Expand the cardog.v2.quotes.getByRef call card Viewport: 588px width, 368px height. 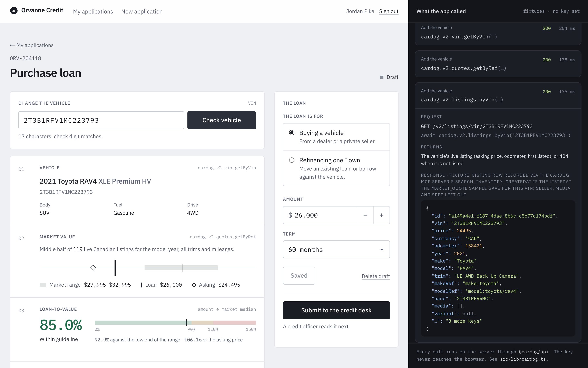[498, 64]
